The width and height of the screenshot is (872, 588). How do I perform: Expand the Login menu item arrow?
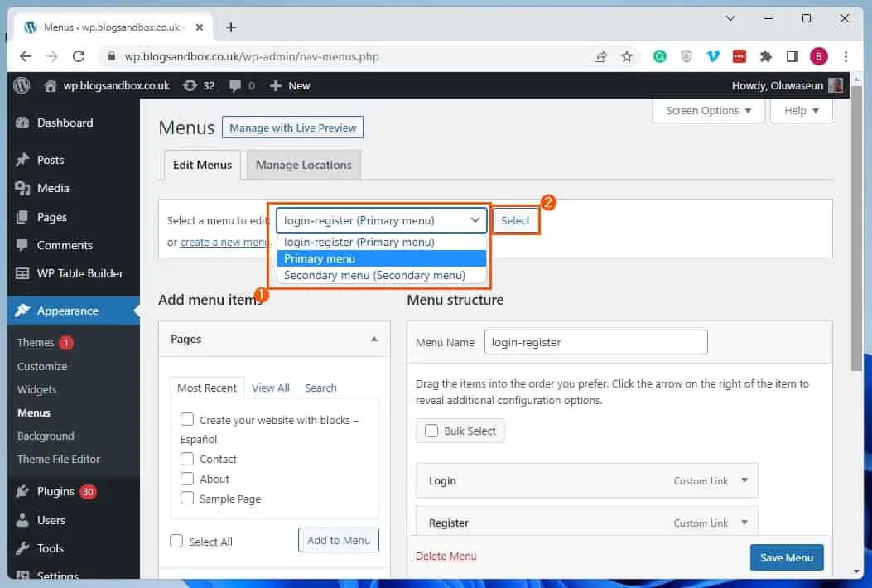click(x=744, y=480)
